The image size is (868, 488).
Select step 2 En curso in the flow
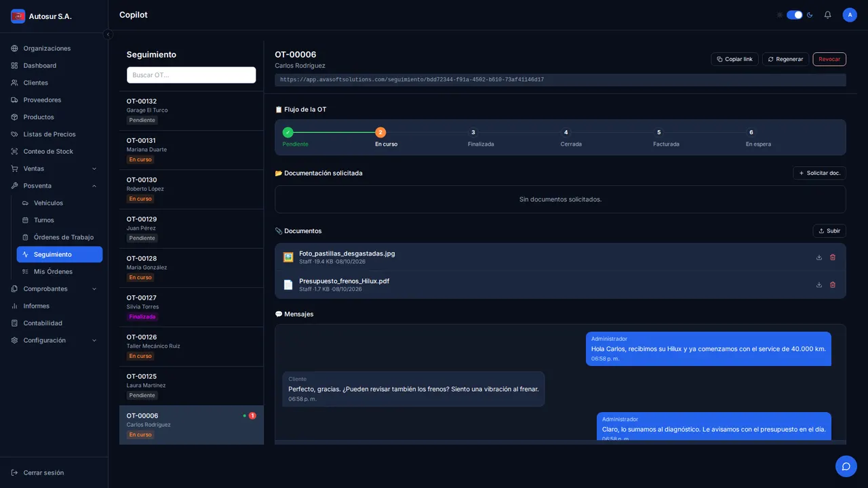coord(380,132)
